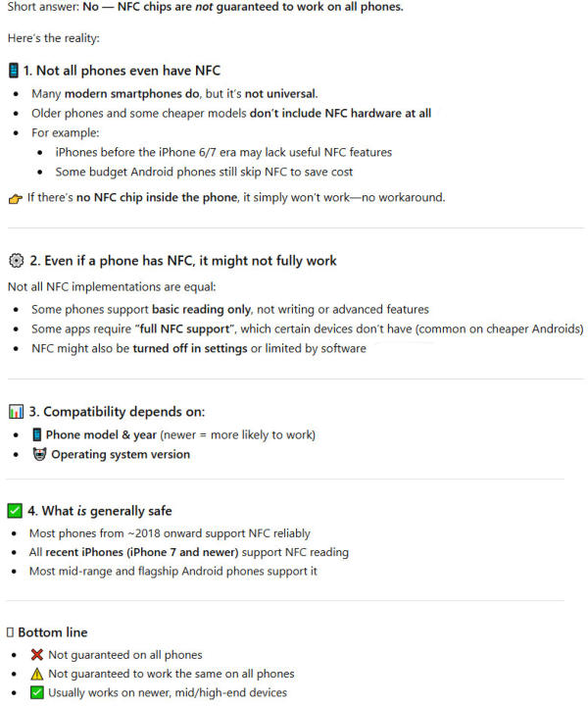
Task: Click the What is generally safe heading
Action: pyautogui.click(x=100, y=511)
